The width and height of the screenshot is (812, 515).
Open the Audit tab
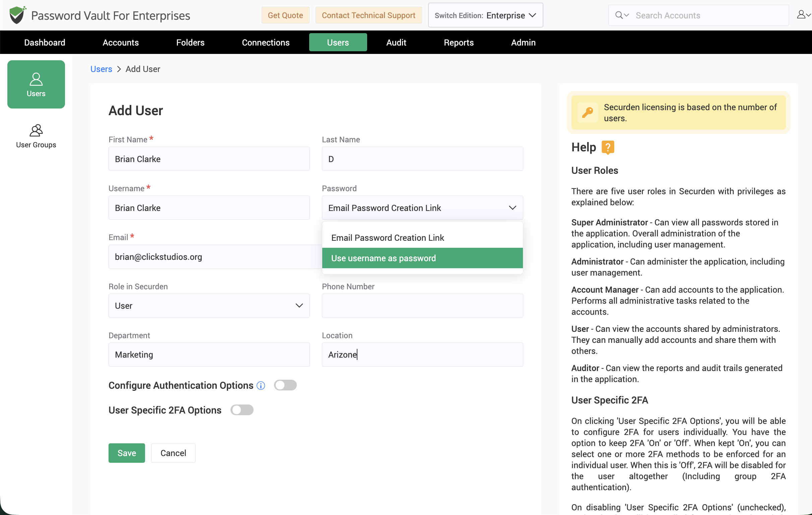pos(396,43)
